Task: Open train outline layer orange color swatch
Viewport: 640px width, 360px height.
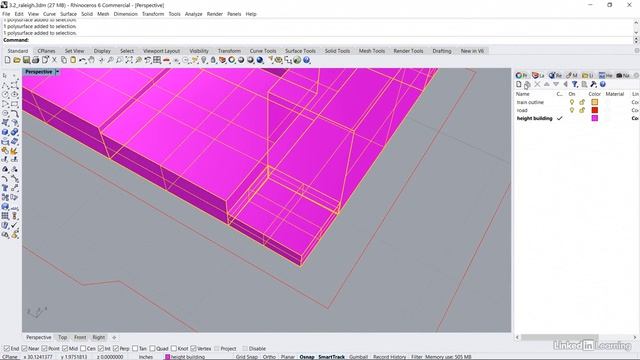Action: click(x=595, y=102)
